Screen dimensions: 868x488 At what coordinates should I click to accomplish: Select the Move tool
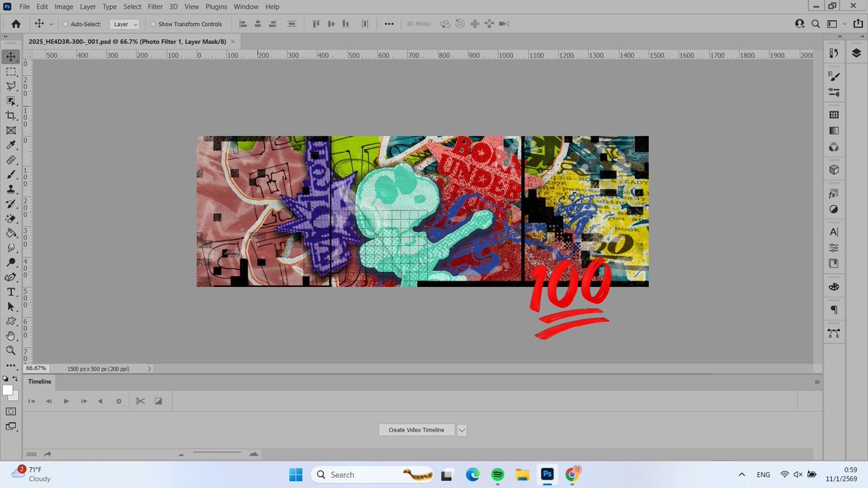[x=11, y=56]
